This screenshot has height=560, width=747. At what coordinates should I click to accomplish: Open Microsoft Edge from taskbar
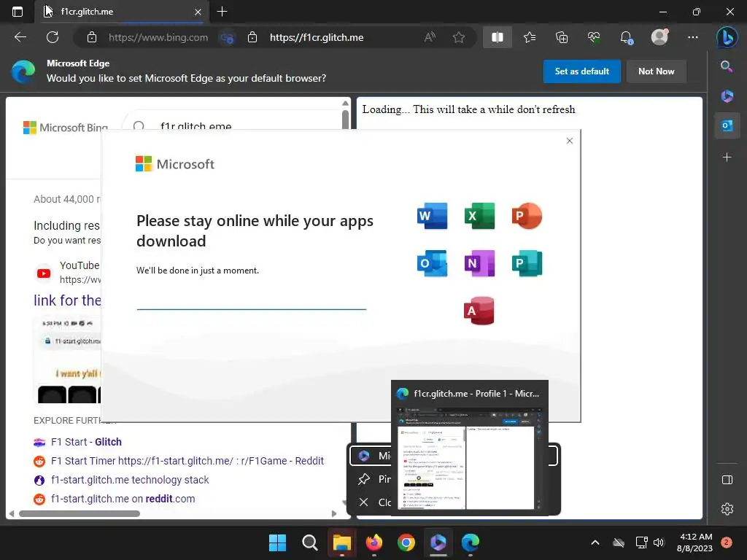coord(471,542)
